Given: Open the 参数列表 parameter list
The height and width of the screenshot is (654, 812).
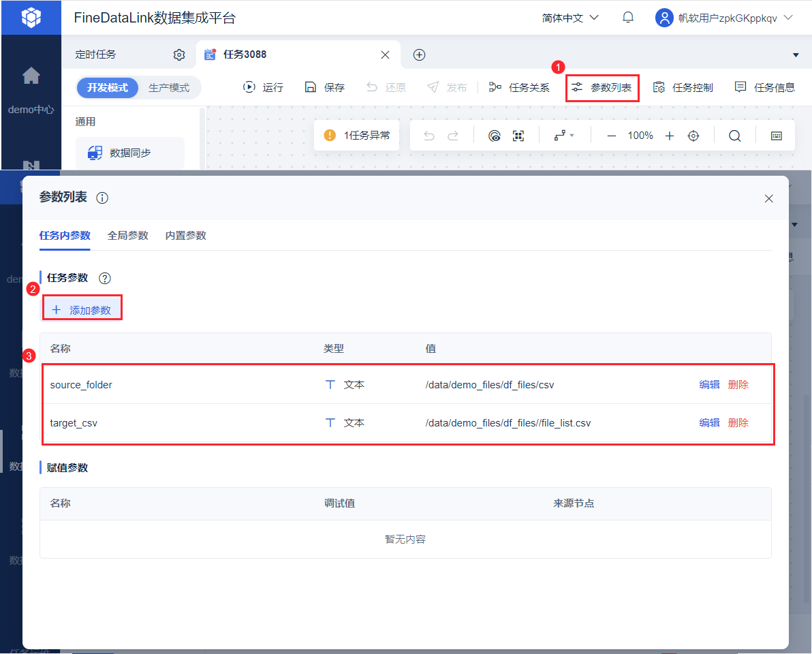Looking at the screenshot, I should (x=602, y=87).
